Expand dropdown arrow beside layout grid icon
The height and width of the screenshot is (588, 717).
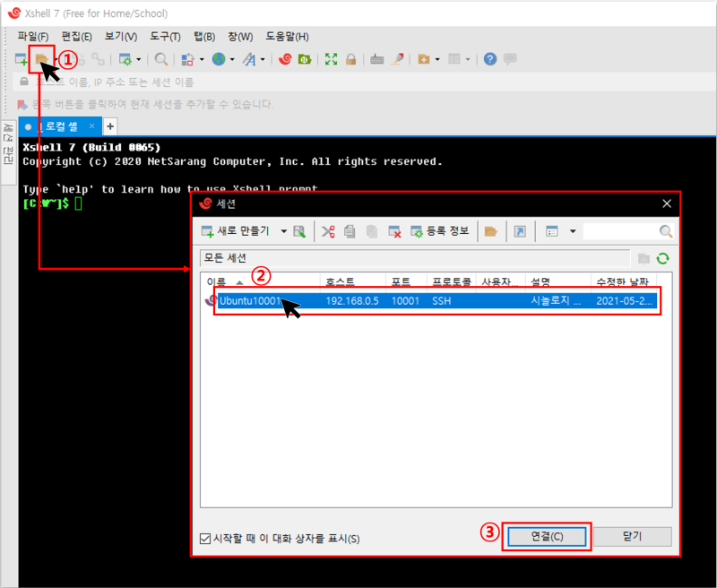click(x=467, y=59)
